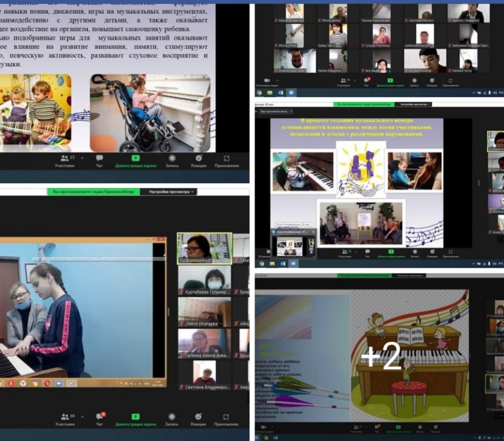
Task: Expand the Participants arrow in the 23-participant window
Action: 82,158
